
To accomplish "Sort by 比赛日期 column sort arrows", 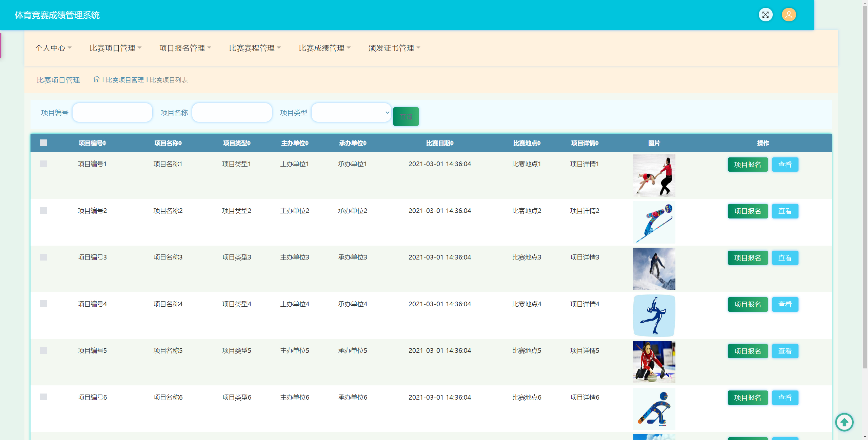I will [452, 143].
